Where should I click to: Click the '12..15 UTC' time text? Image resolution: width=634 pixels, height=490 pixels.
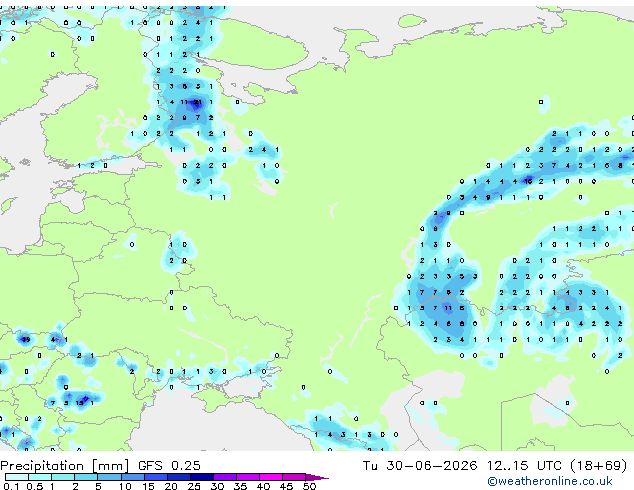pyautogui.click(x=524, y=466)
